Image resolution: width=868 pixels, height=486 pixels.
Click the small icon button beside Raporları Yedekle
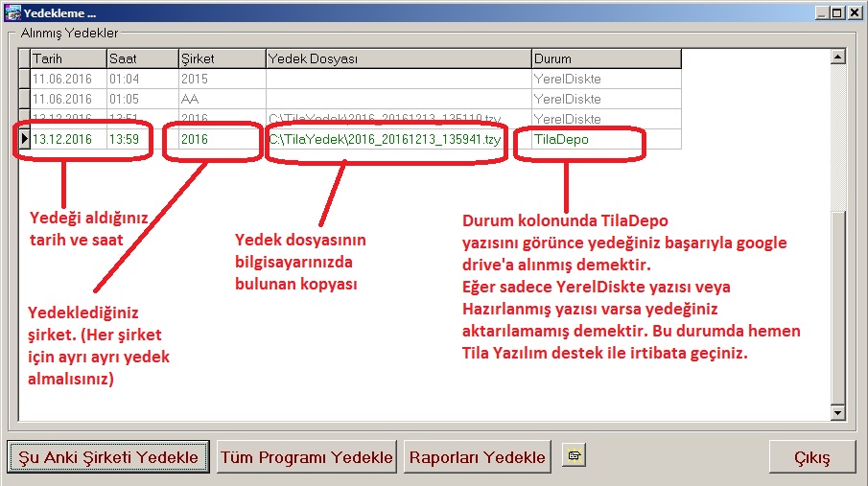pos(574,456)
